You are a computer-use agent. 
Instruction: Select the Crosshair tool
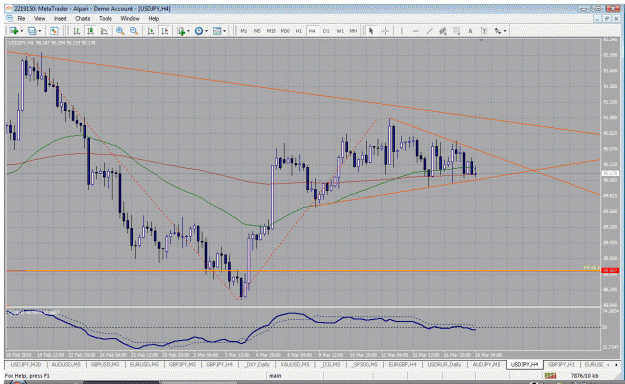(385, 31)
